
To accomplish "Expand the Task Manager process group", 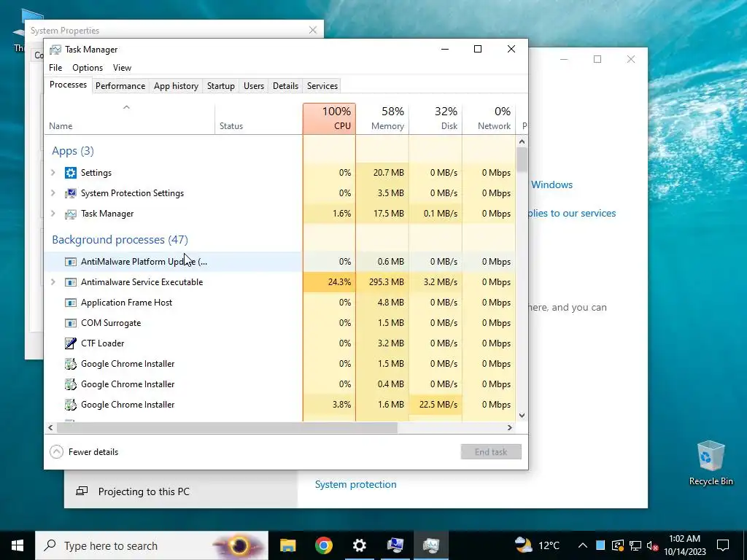I will pyautogui.click(x=53, y=214).
